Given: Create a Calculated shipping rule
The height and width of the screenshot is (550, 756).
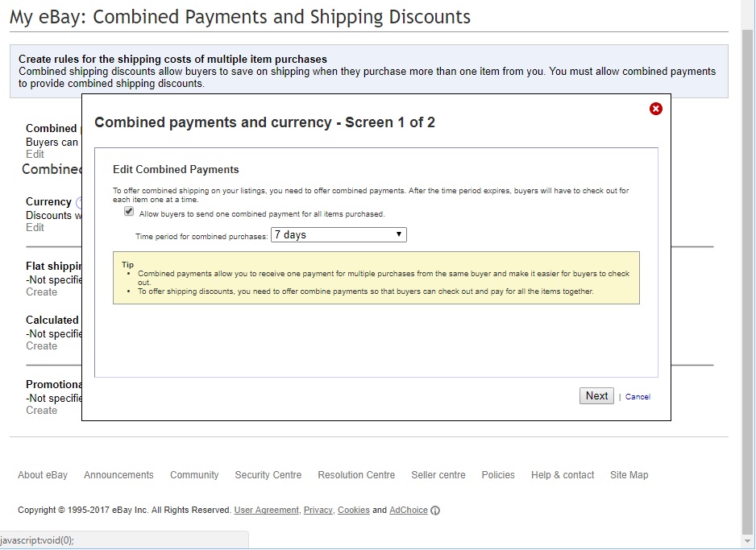Looking at the screenshot, I should (x=41, y=345).
